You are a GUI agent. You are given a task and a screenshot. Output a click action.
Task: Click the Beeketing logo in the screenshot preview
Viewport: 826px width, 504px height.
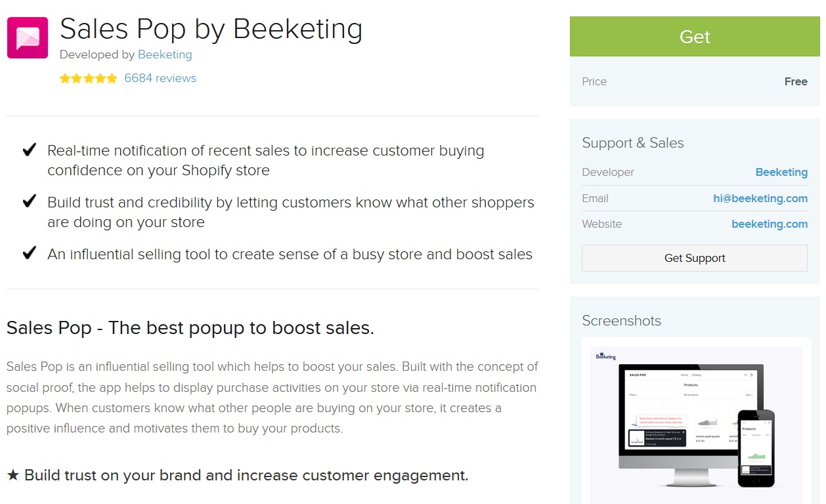point(605,356)
